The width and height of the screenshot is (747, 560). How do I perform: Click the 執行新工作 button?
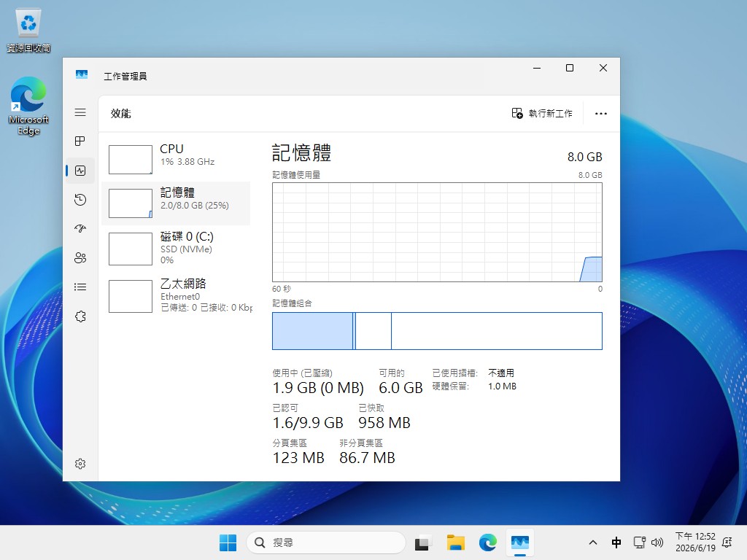pos(542,113)
